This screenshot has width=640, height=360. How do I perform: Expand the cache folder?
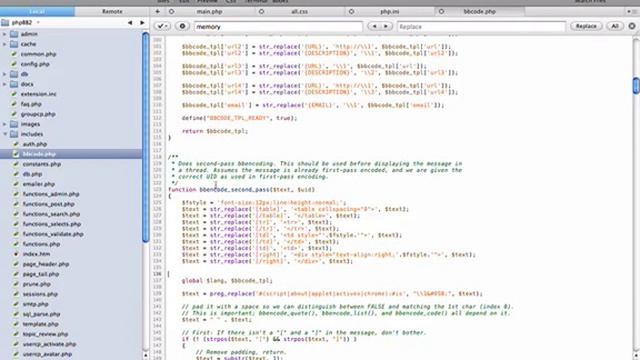tap(4, 44)
